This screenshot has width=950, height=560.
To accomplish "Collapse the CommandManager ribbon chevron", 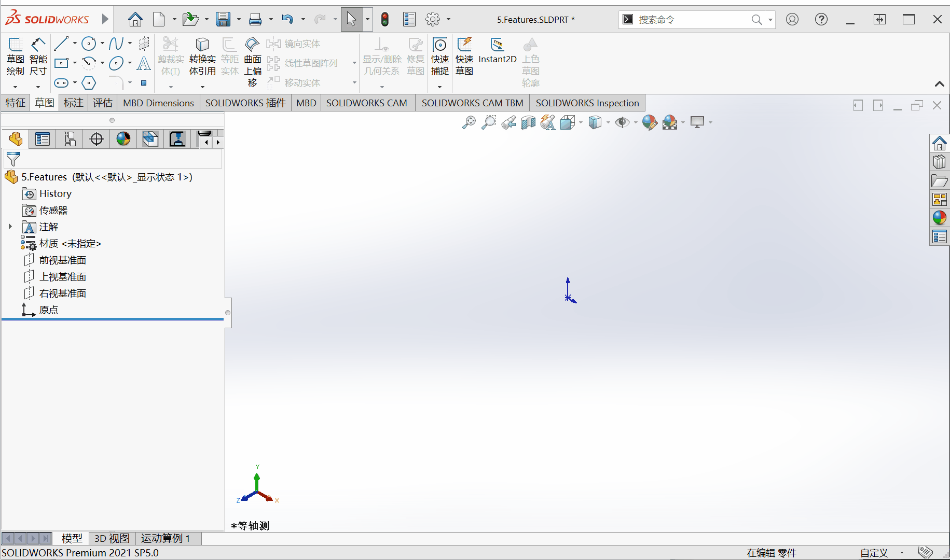I will coord(940,83).
